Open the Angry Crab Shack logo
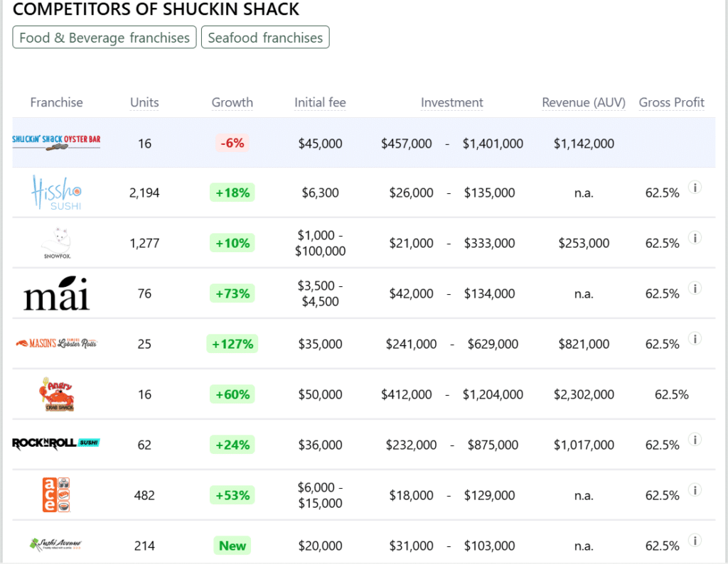This screenshot has width=728, height=564. 57,394
